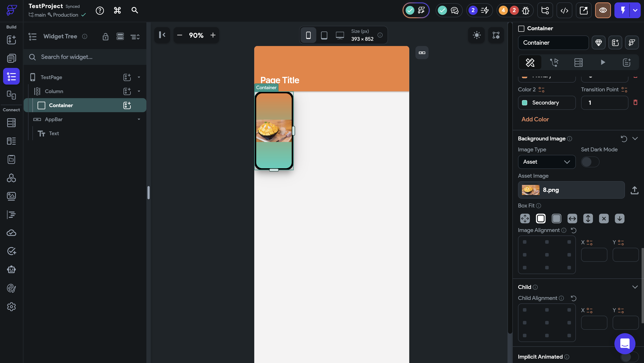Click the keyboard shortcuts command icon

117,11
